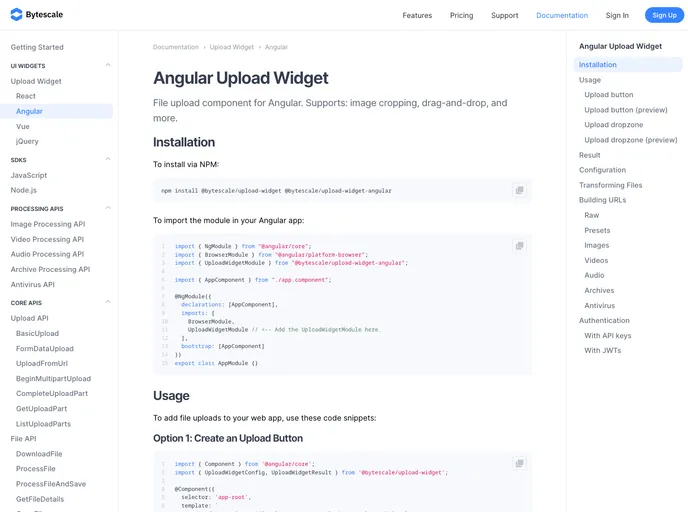This screenshot has height=512, width=688.
Task: Open GetUploadPart reference
Action: (41, 408)
